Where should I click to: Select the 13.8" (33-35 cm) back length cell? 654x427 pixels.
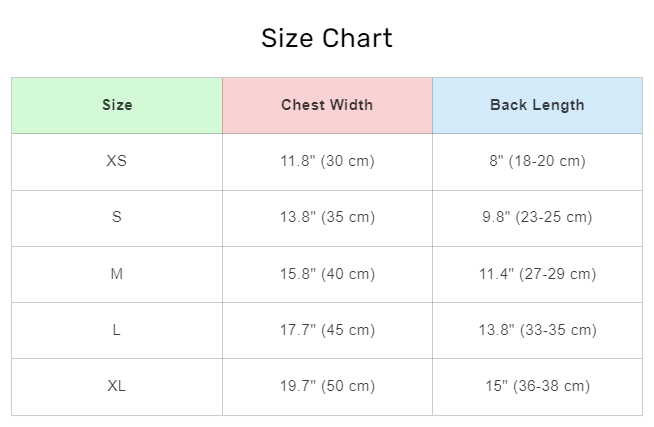537,330
